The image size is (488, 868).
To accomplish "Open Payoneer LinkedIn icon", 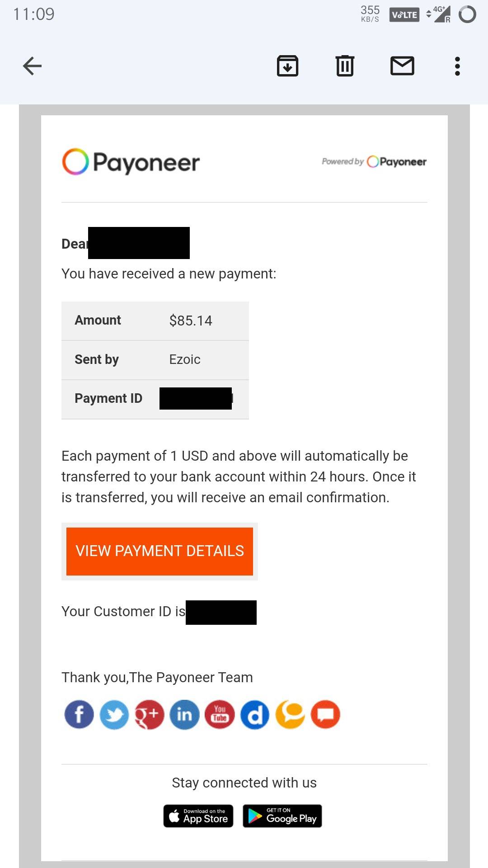I will click(184, 715).
